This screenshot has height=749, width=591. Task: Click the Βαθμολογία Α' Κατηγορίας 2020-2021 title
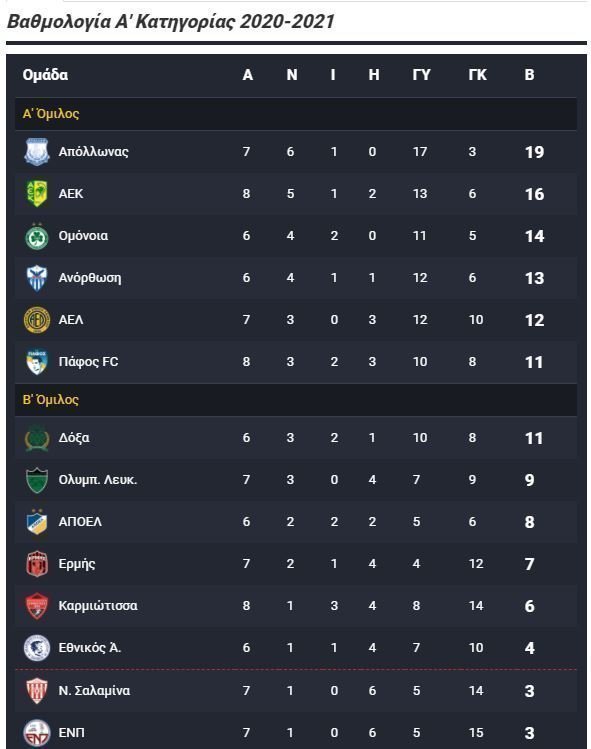pyautogui.click(x=171, y=21)
